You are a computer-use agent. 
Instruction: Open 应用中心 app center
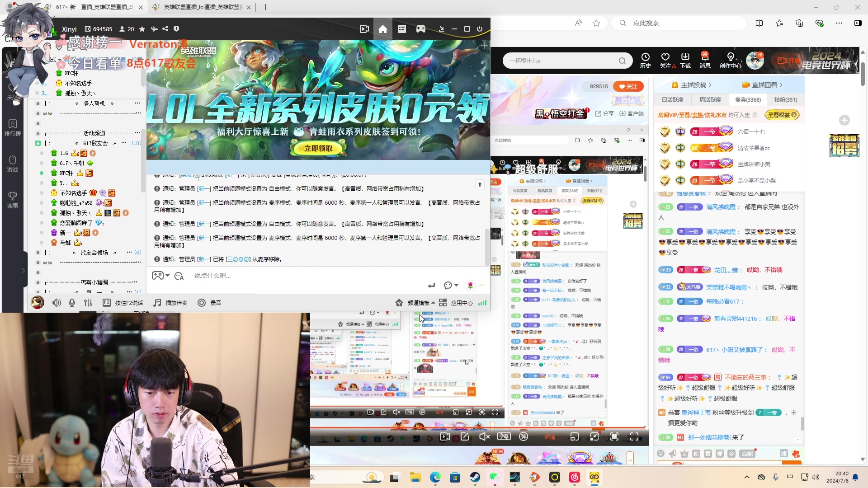[x=456, y=303]
